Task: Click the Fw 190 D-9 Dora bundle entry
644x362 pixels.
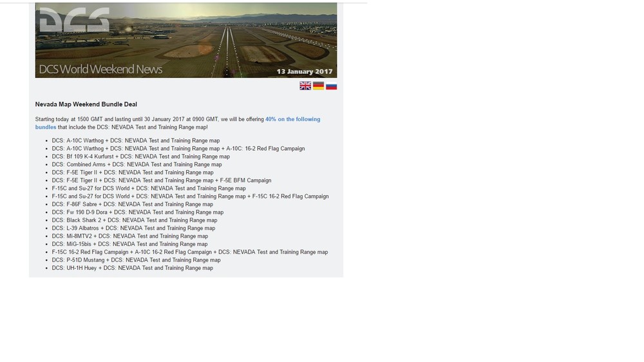Action: [x=138, y=213]
